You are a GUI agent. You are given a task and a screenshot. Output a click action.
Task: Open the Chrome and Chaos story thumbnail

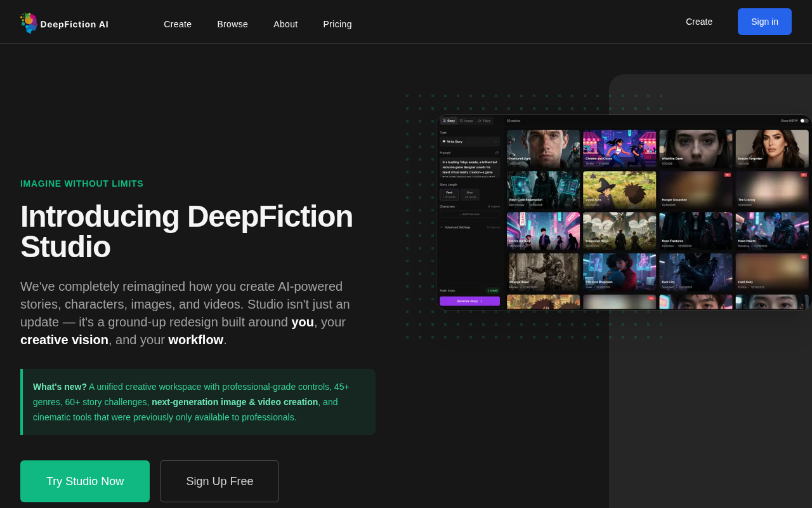pyautogui.click(x=620, y=149)
